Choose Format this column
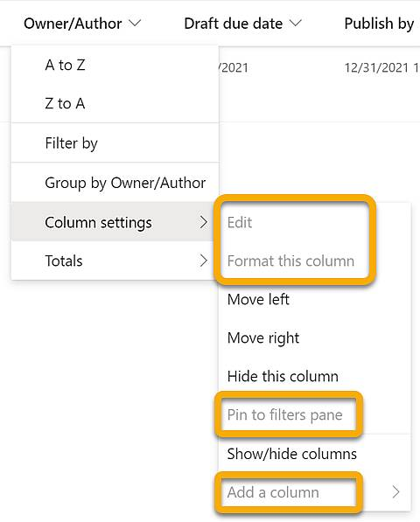Image resolution: width=420 pixels, height=522 pixels. pyautogui.click(x=290, y=261)
